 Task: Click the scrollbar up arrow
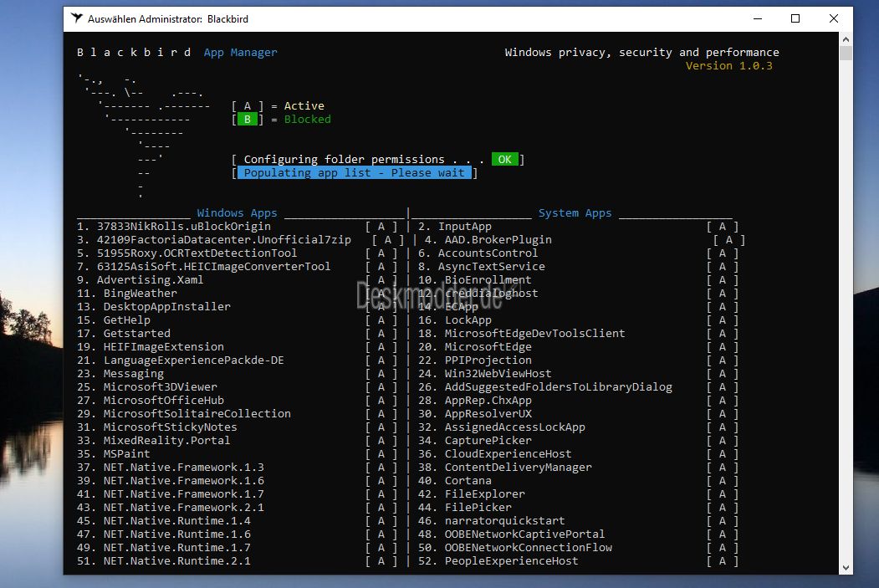(x=846, y=39)
